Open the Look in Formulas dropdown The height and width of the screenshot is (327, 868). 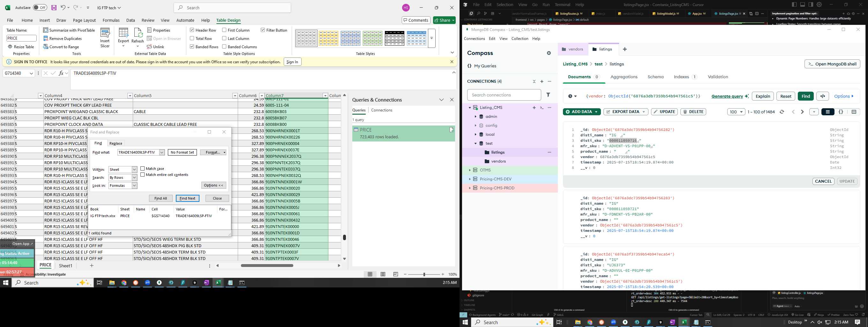pos(134,186)
